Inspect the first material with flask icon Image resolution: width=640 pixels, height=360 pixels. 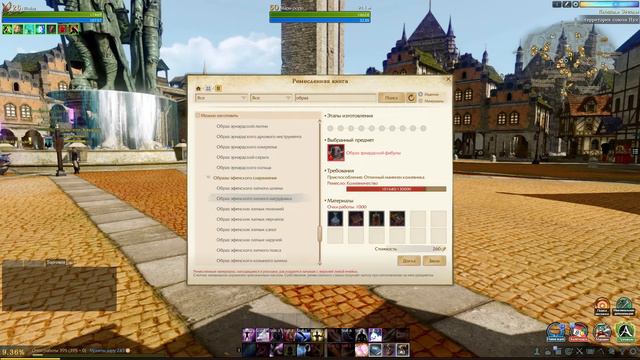point(335,219)
